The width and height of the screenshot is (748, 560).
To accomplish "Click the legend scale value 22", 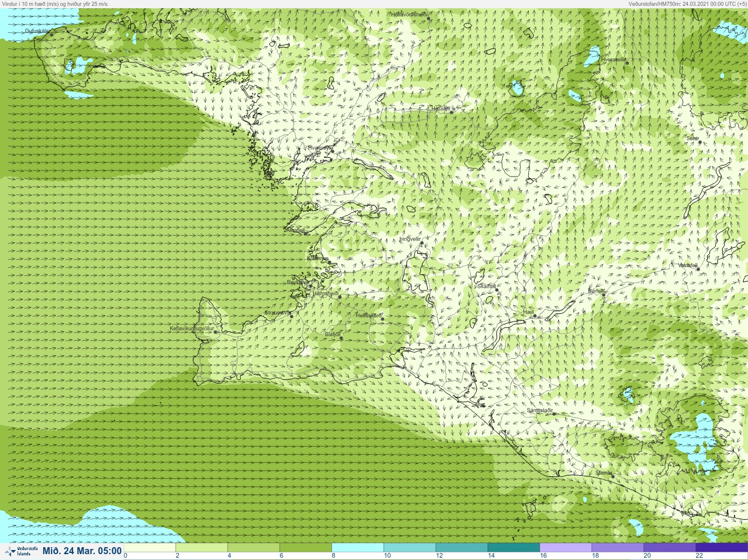I will pyautogui.click(x=699, y=556).
